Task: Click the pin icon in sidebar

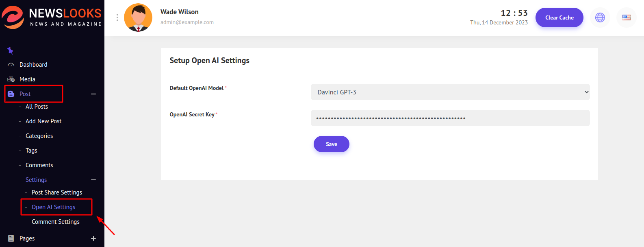Action: (x=11, y=50)
